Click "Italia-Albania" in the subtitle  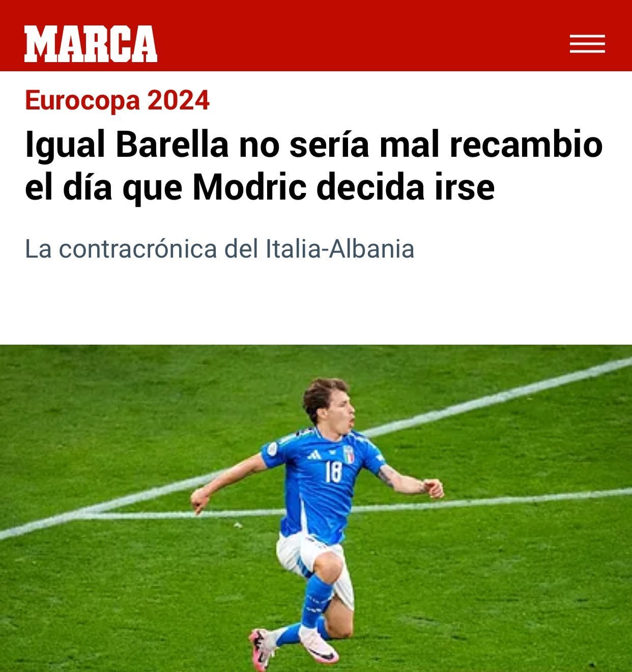pos(340,249)
